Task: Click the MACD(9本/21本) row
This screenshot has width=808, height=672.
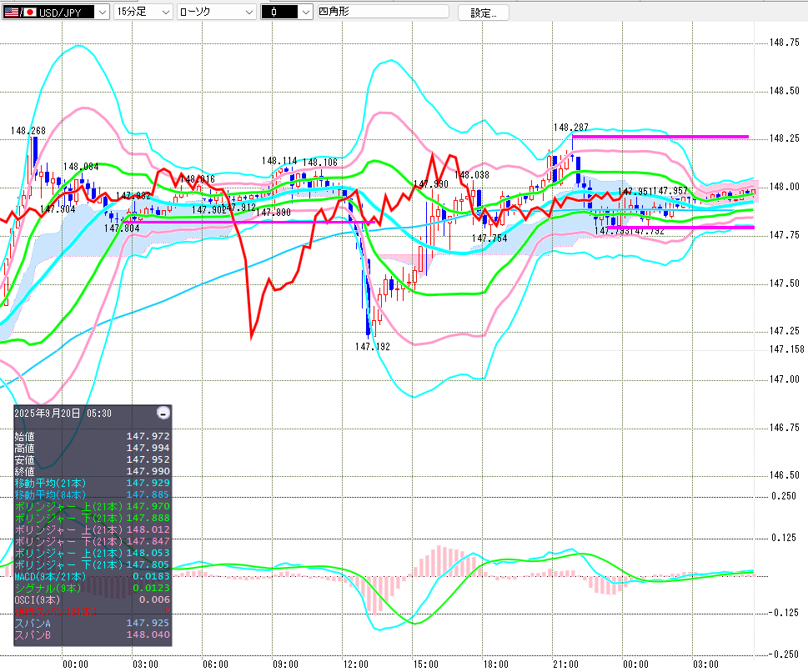Action: [x=92, y=577]
